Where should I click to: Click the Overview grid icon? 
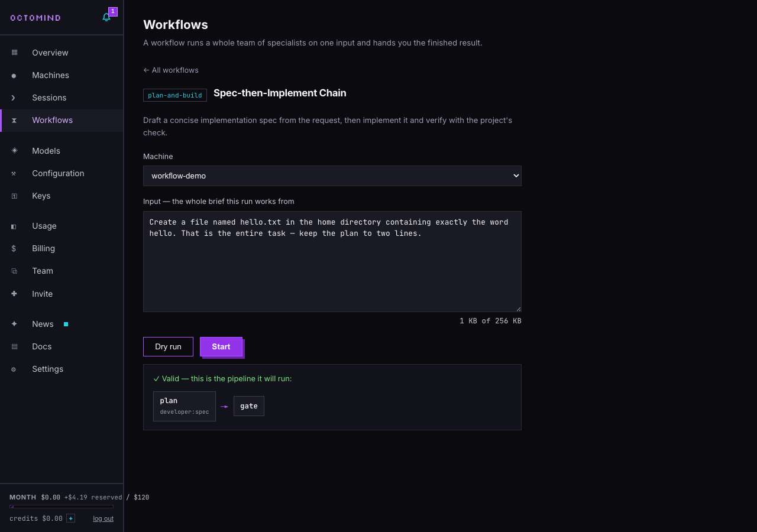click(14, 53)
